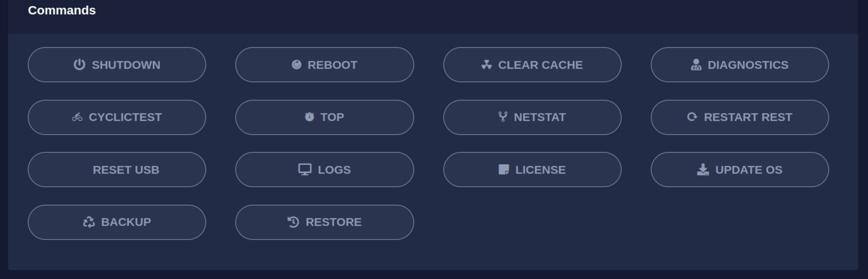
Task: Run the RESET USB command
Action: click(x=117, y=169)
